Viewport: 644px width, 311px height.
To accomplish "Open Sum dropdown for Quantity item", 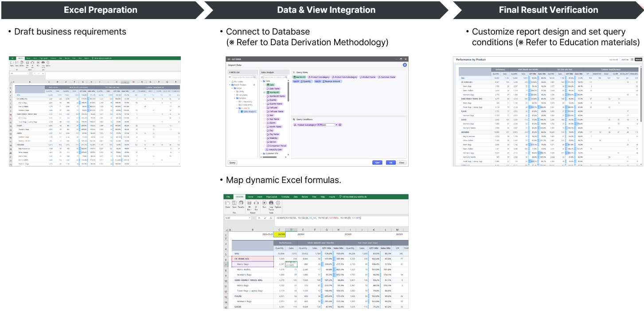I will coord(296,81).
